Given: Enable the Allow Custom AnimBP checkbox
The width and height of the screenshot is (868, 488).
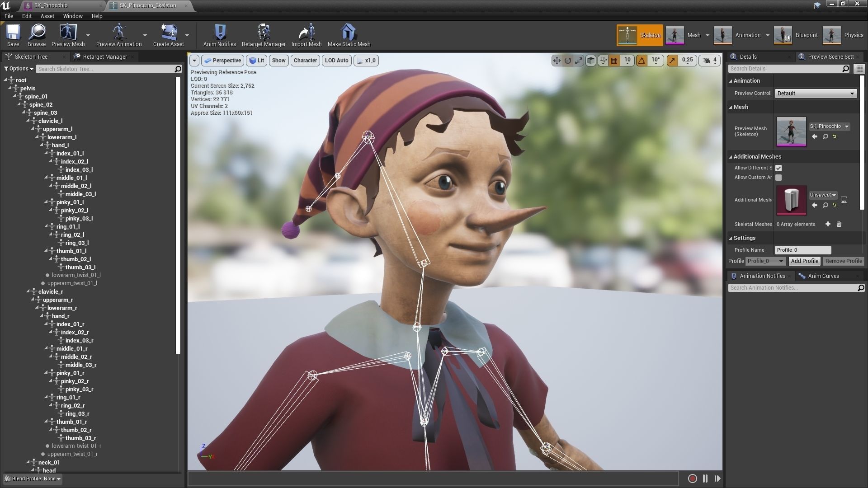Looking at the screenshot, I should pos(778,178).
